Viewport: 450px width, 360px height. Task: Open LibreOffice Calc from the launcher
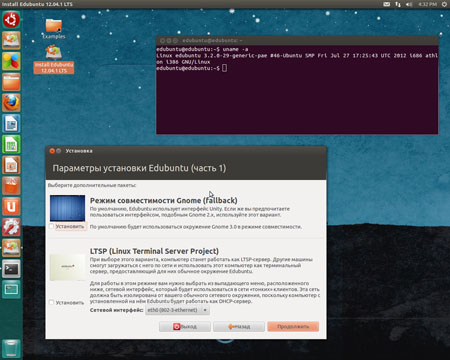point(11,144)
